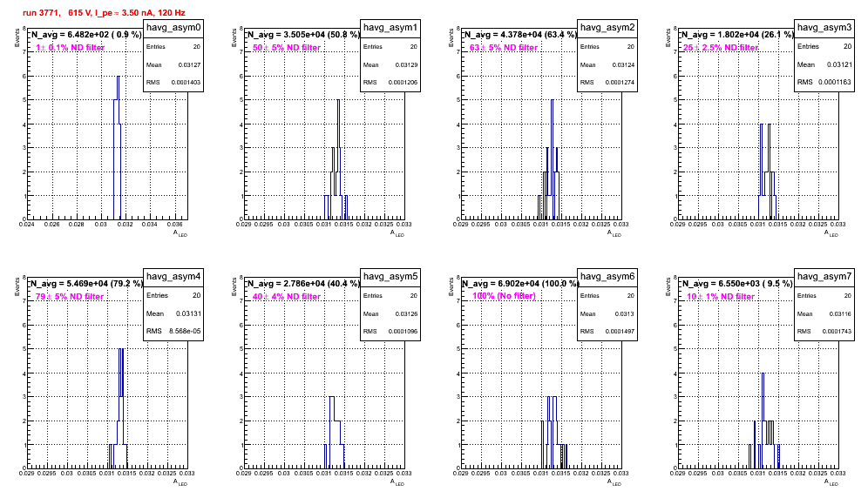
Task: Click Mean 0.03127 in havg_asym0 stats
Action: 173,64
